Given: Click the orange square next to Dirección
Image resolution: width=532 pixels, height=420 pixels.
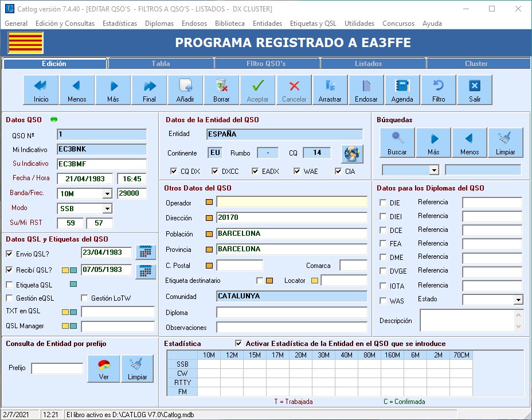Looking at the screenshot, I should (209, 217).
